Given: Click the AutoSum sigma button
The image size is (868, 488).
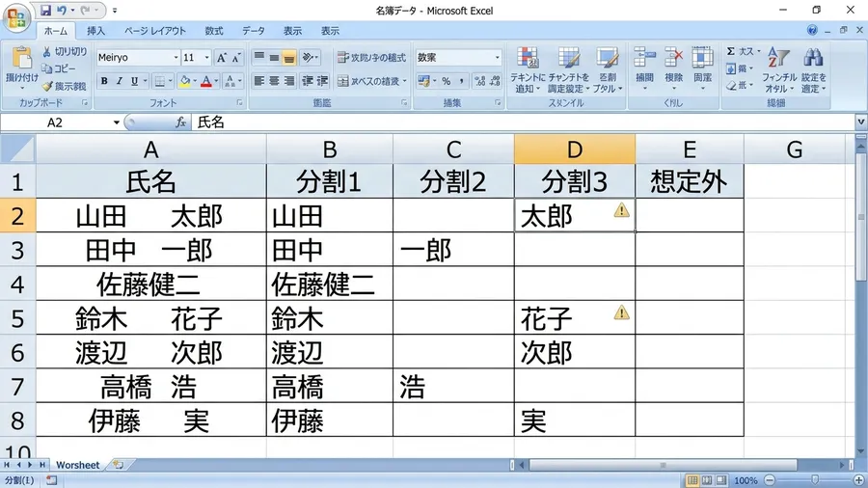Looking at the screenshot, I should tap(731, 51).
